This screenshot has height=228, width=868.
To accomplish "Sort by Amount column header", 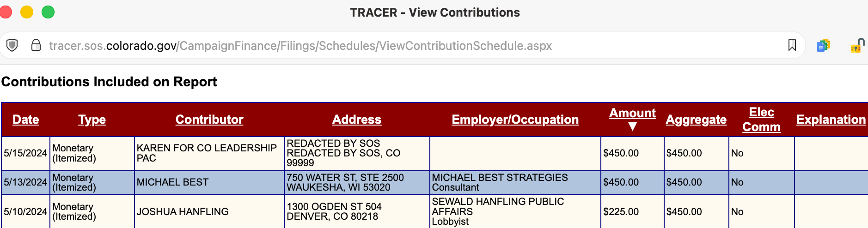I will [632, 113].
